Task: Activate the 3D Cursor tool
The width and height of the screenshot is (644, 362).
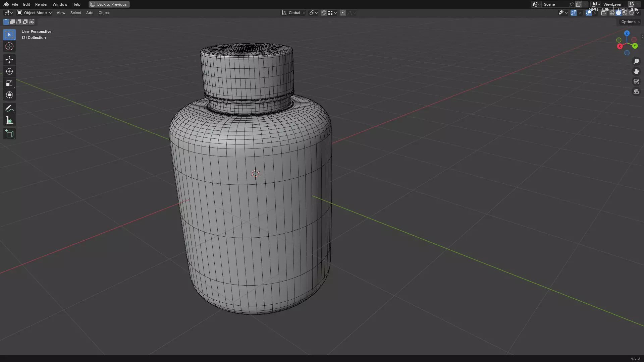Action: pos(9,46)
